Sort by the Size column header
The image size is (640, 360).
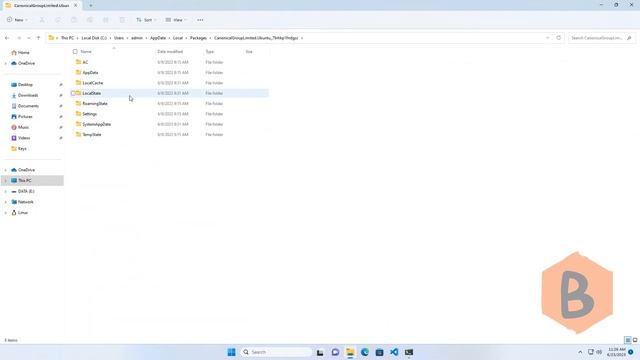pos(249,52)
